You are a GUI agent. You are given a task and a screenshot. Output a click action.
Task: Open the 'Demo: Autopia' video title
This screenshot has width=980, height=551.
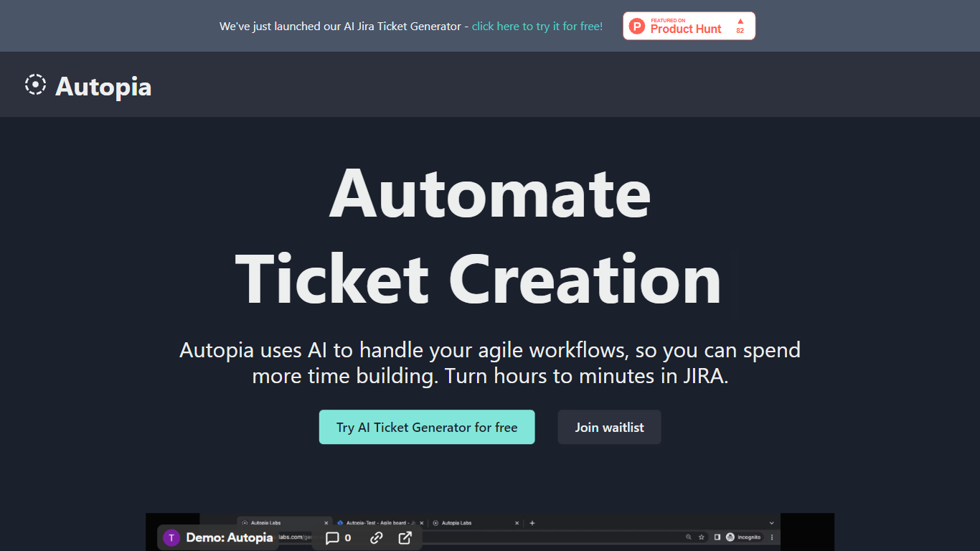(229, 537)
